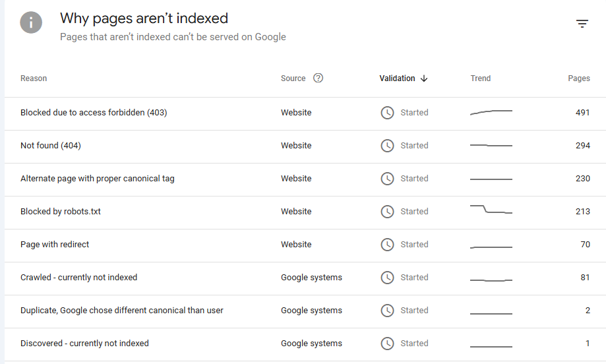
Task: Click the clock icon for Discovered row
Action: click(x=387, y=344)
